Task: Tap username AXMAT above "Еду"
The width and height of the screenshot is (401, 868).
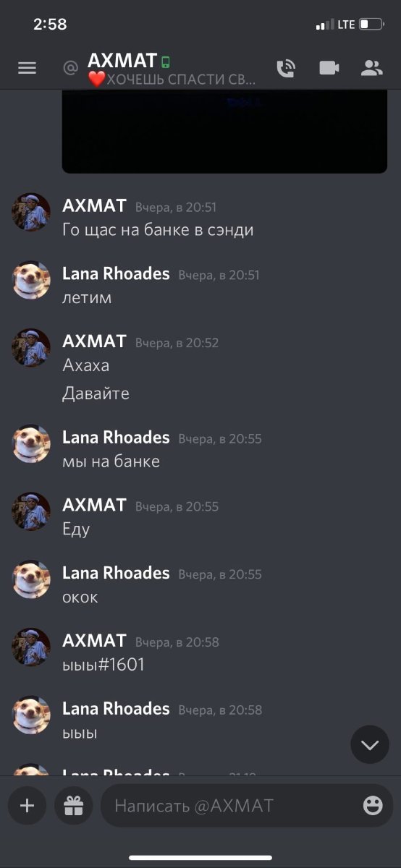Action: (94, 505)
